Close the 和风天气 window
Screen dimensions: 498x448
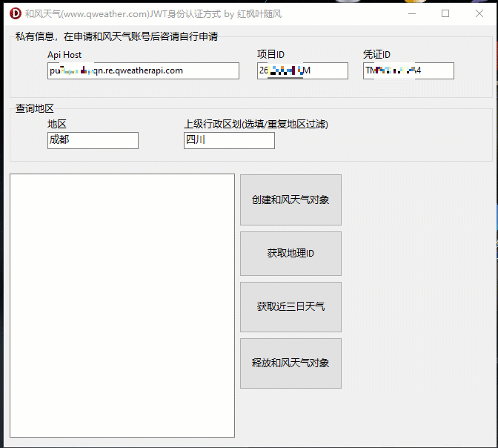479,13
